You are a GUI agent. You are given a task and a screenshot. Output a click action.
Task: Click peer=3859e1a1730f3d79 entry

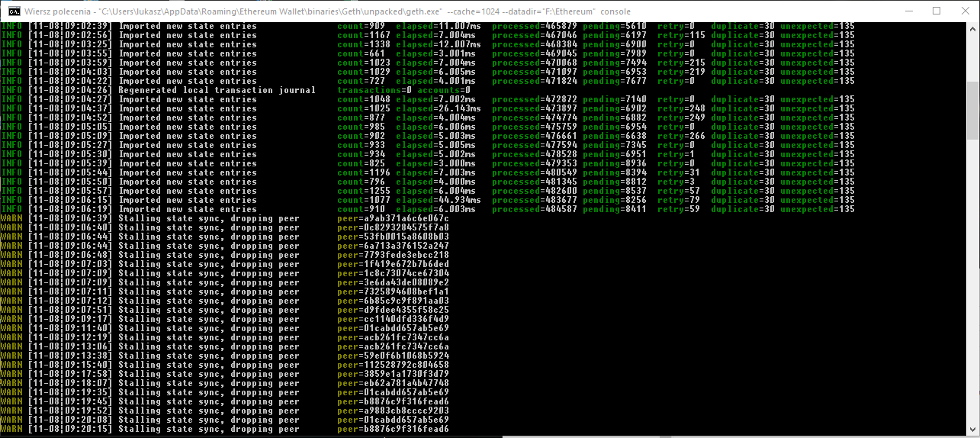[393, 374]
